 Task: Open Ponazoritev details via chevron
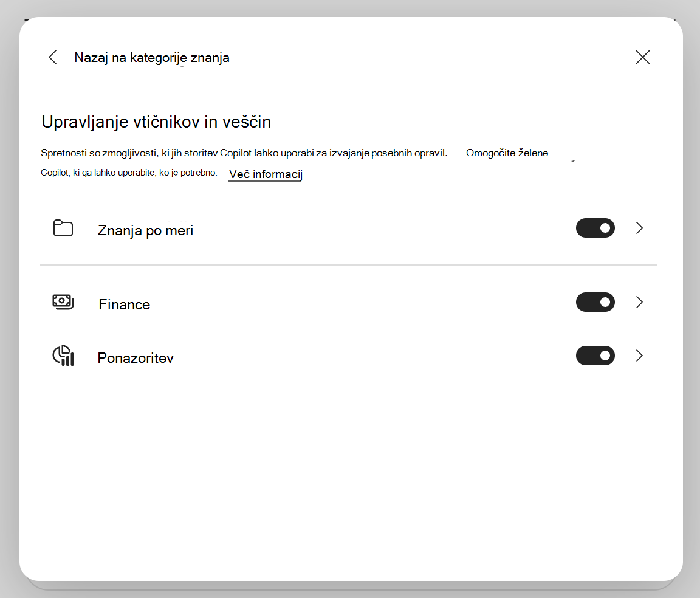coord(639,356)
